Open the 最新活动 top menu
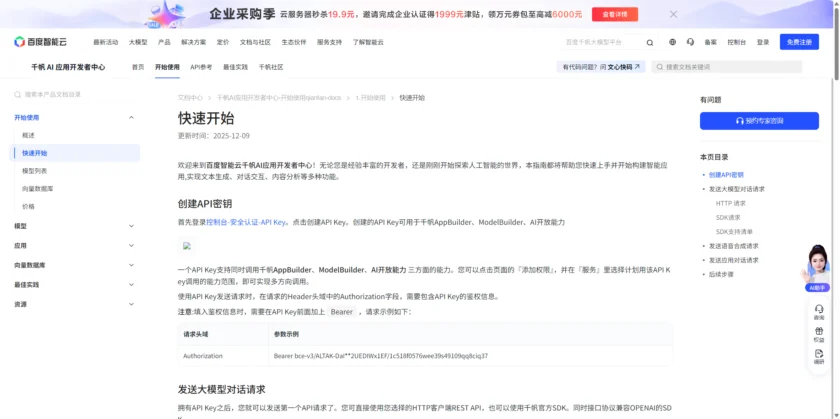Viewport: 840px width, 419px height. tap(106, 42)
